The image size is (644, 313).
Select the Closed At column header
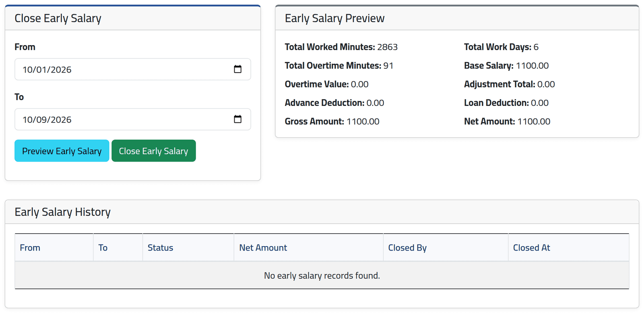[568, 248]
